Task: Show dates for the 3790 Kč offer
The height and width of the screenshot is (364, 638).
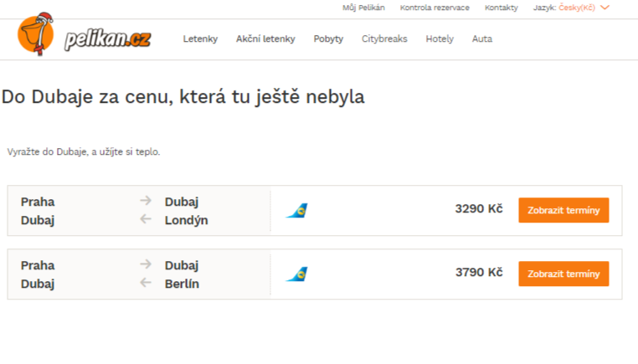Action: (x=563, y=274)
